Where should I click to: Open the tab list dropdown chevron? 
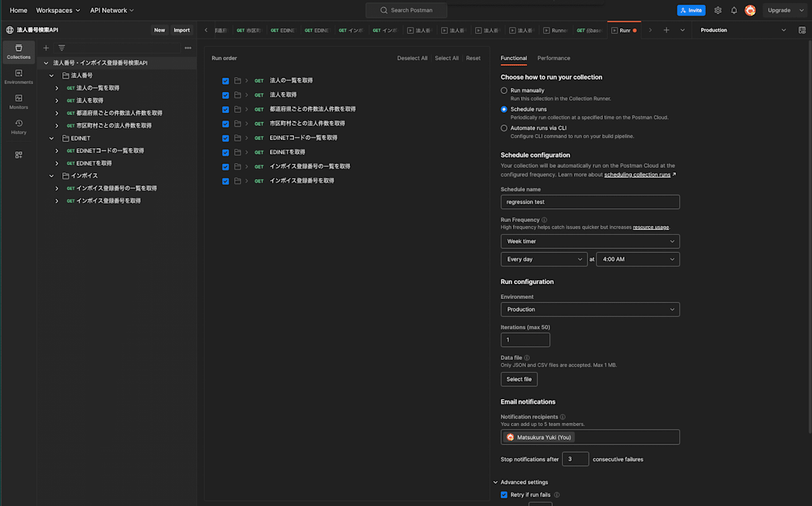tap(682, 30)
